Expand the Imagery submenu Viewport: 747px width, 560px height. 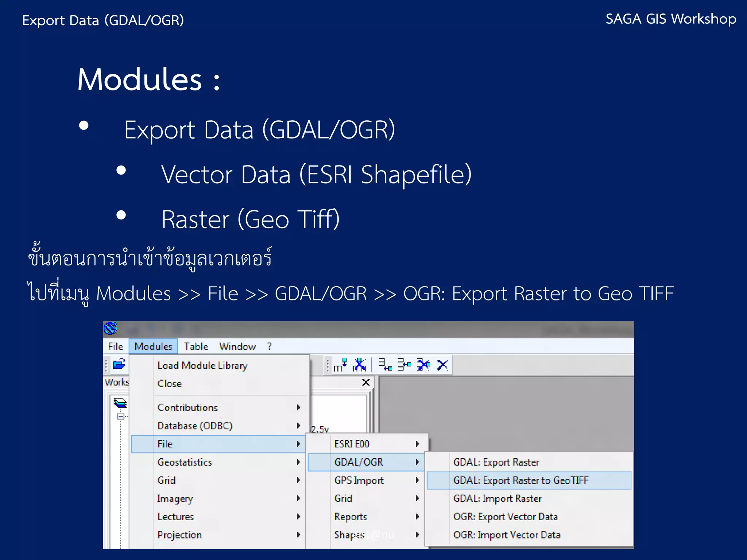pos(218,499)
